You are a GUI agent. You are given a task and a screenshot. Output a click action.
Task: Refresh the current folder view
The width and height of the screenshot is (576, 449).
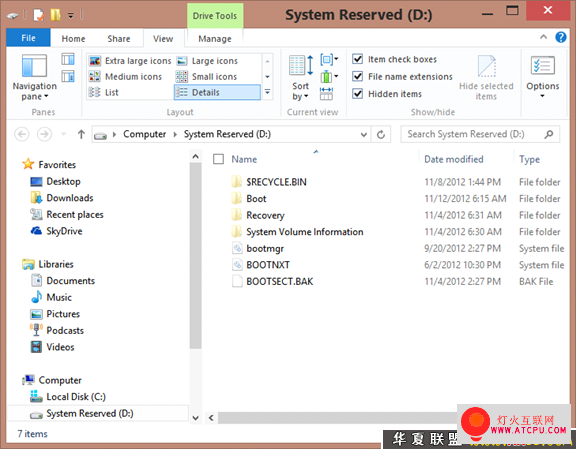[381, 134]
